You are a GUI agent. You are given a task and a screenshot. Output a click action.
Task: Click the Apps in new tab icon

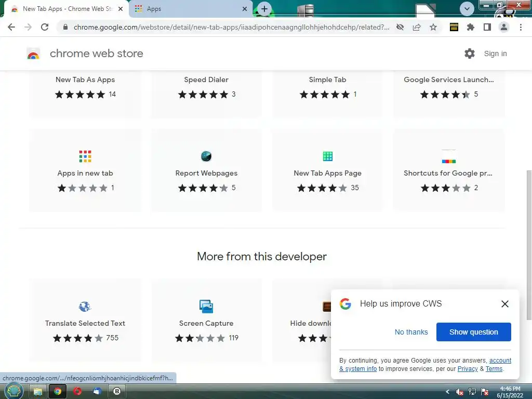(85, 156)
